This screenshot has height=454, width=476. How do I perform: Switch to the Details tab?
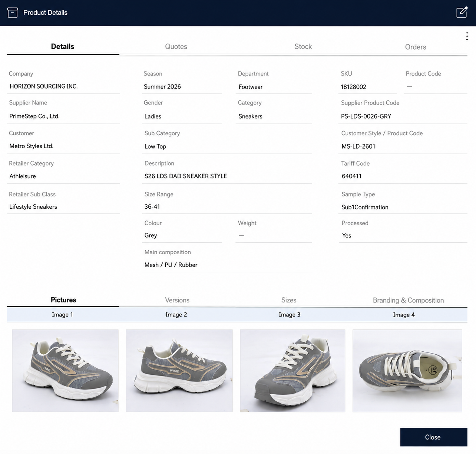coord(63,46)
